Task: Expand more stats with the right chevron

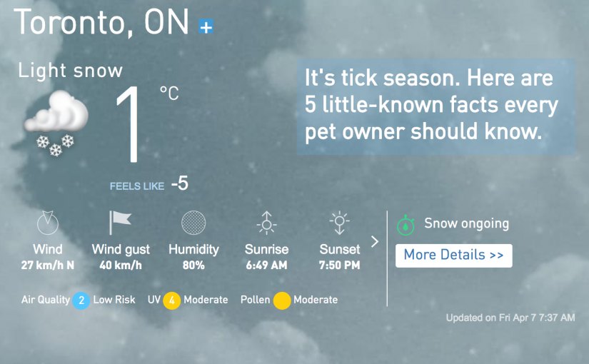Action: [x=375, y=242]
